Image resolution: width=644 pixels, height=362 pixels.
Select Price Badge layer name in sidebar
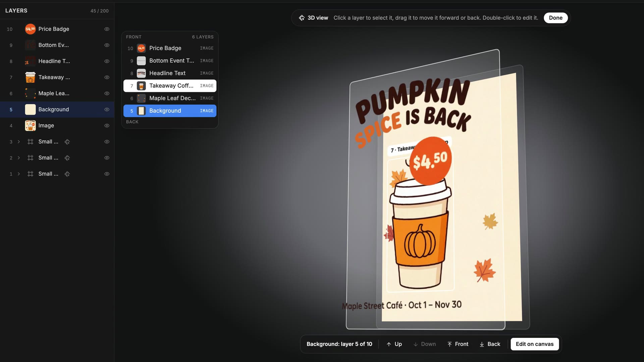[x=54, y=29]
